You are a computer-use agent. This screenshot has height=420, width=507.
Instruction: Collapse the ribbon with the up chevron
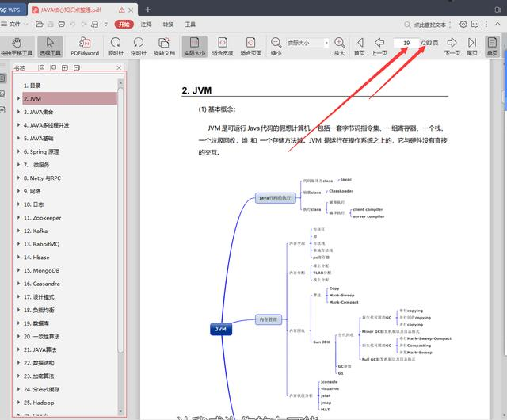click(x=497, y=25)
